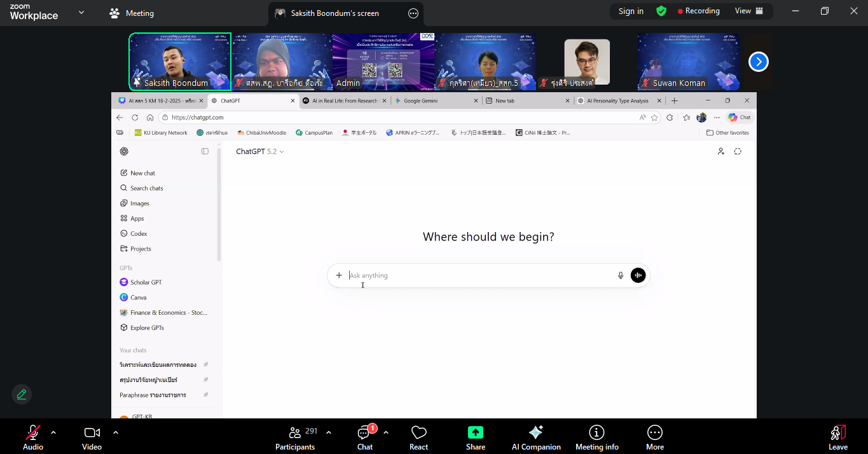Open the browser settings and more menu
This screenshot has height=454, width=868.
click(x=717, y=118)
